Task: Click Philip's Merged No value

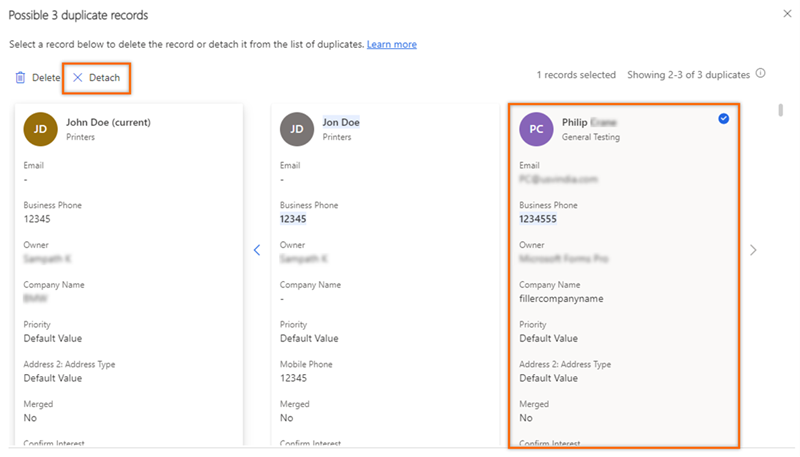Action: [x=526, y=418]
